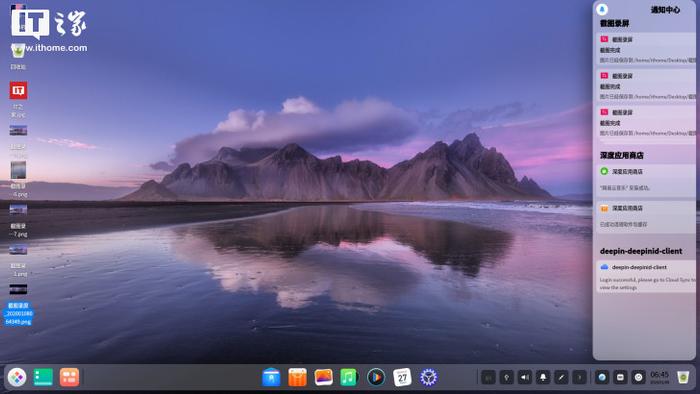Click the pen-shaped tray icon
This screenshot has width=700, height=394.
pos(561,377)
